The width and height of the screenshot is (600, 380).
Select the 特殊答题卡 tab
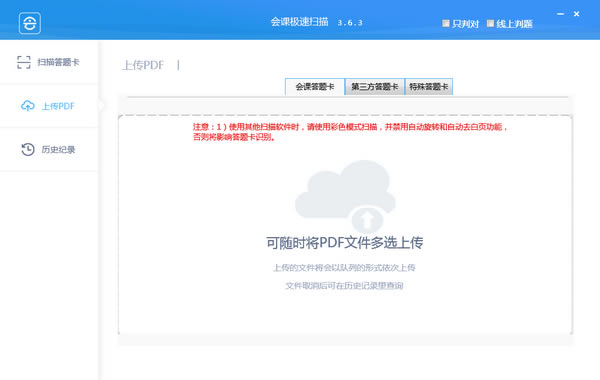(429, 86)
